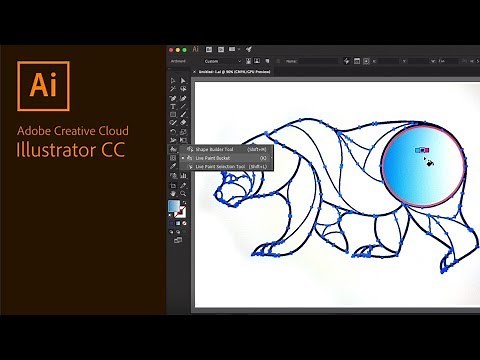Select the Eyedropper tool
This screenshot has height=360, width=480.
(x=173, y=166)
